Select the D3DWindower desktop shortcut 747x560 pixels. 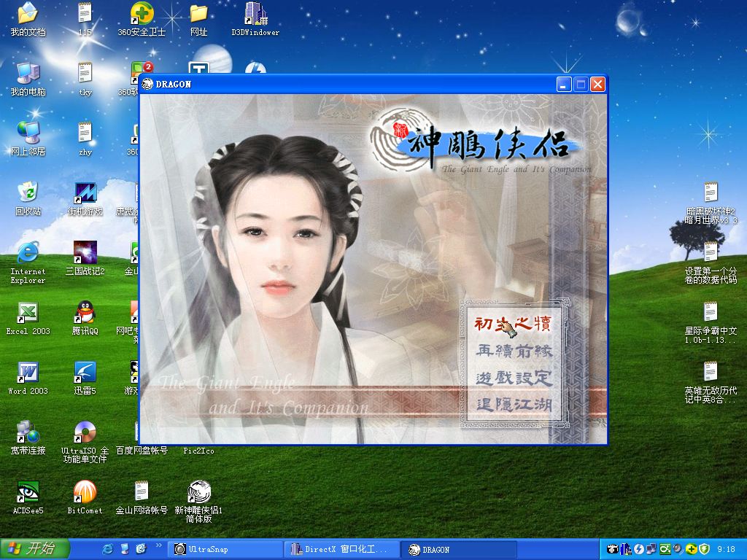click(255, 20)
